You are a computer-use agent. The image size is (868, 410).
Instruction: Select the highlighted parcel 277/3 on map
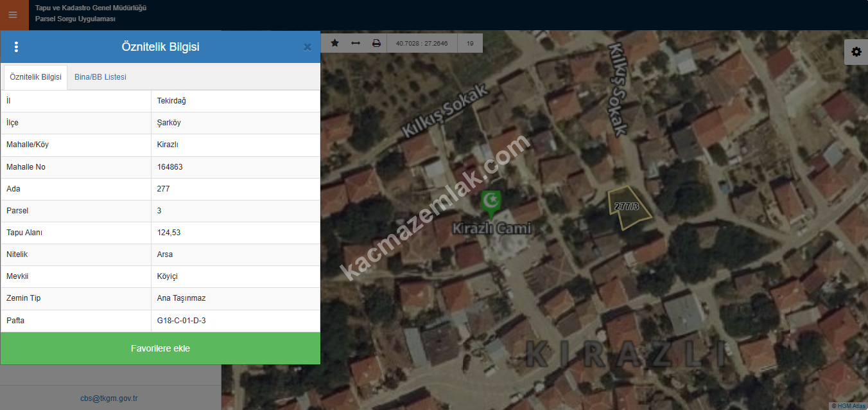[x=628, y=208]
